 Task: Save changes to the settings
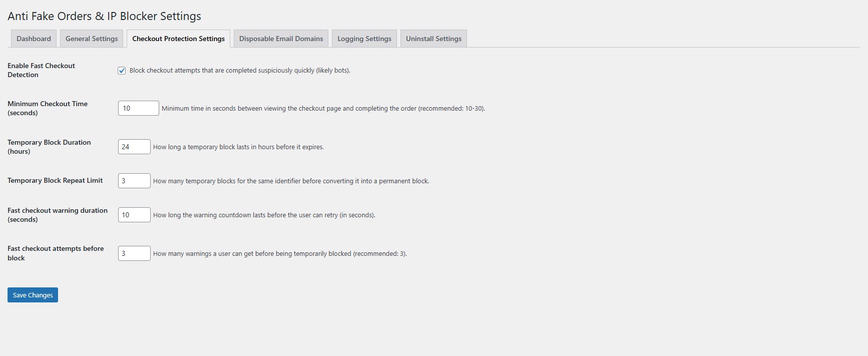(33, 295)
